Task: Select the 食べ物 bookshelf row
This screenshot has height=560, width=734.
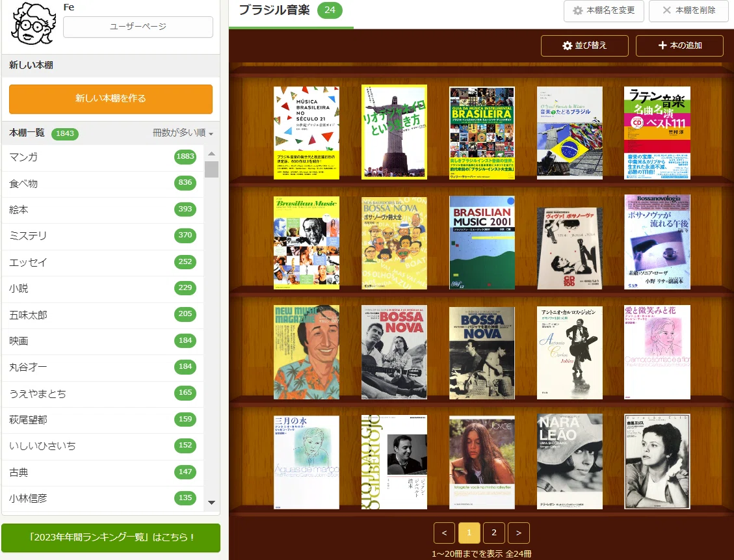Action: pyautogui.click(x=103, y=183)
